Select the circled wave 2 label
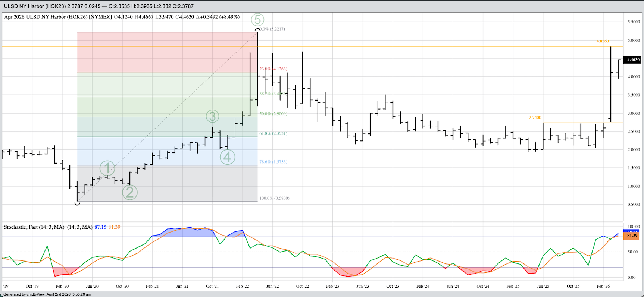Screen dimensions: 644x297 (130, 192)
